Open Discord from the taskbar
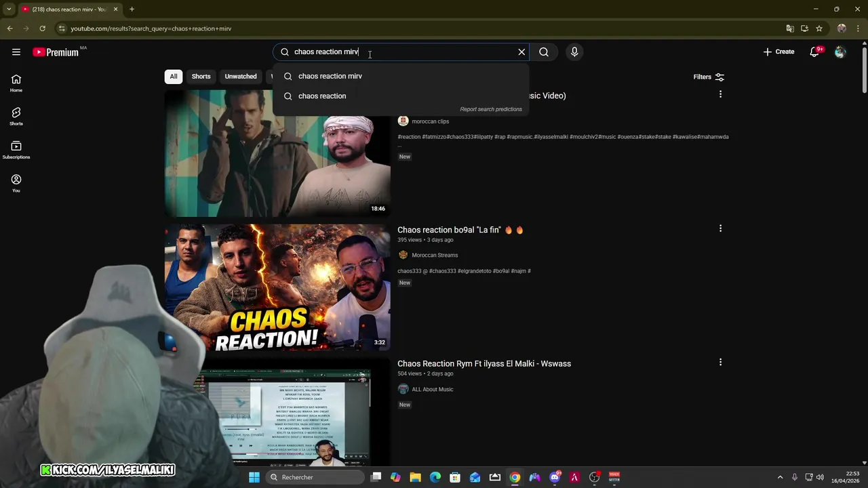The height and width of the screenshot is (488, 868). 555,477
